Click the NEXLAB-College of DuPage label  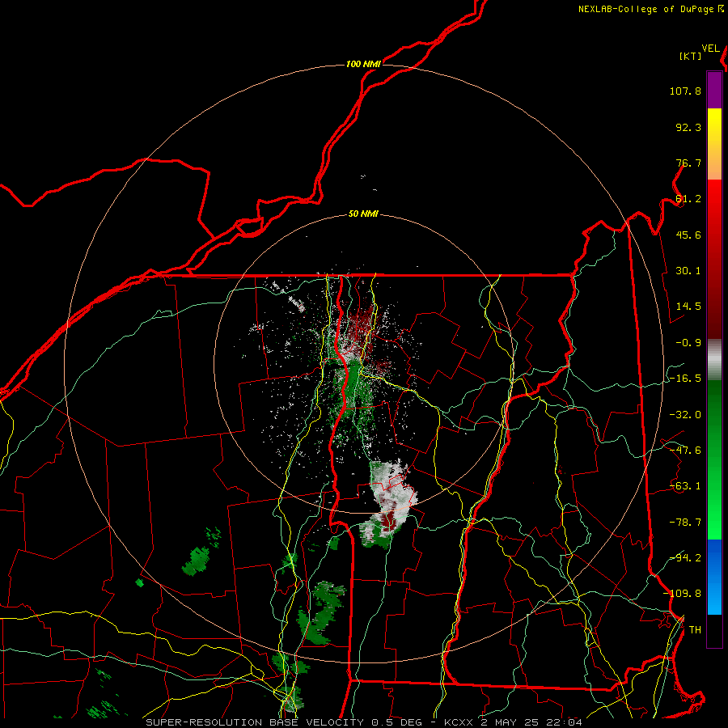pyautogui.click(x=645, y=9)
